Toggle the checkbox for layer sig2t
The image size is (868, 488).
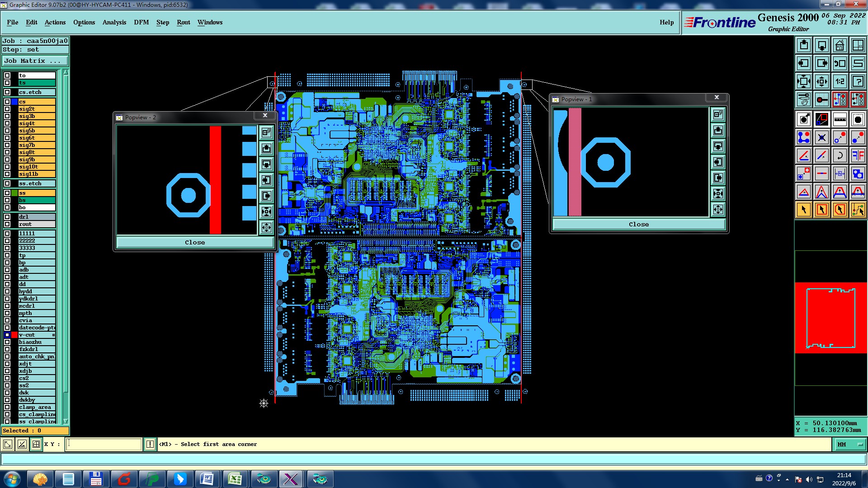[x=7, y=109]
